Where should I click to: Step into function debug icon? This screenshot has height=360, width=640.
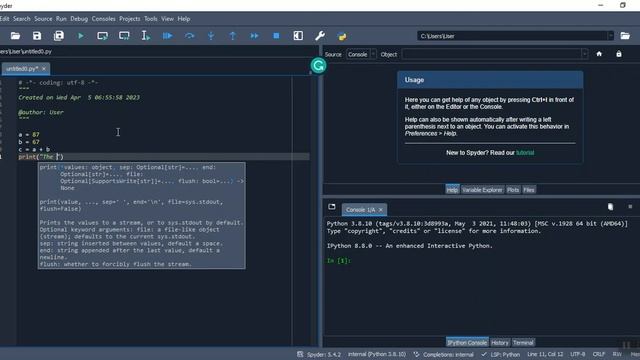[211, 36]
